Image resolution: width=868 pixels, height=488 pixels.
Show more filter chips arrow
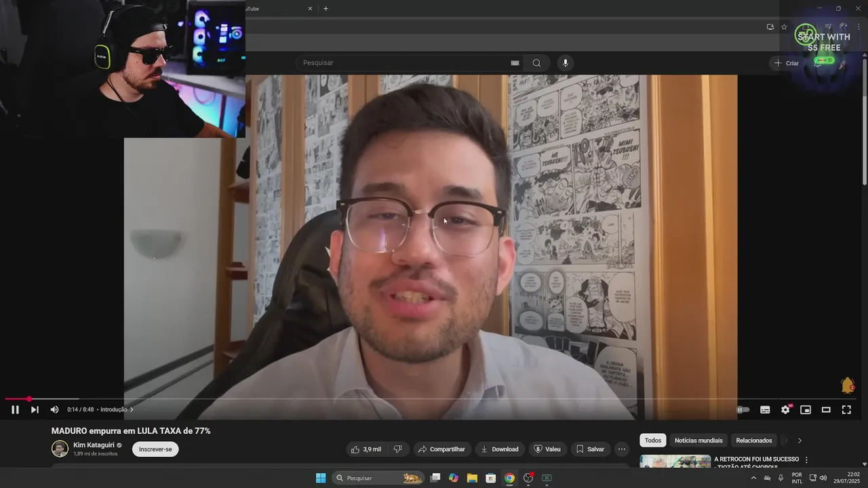tap(800, 441)
